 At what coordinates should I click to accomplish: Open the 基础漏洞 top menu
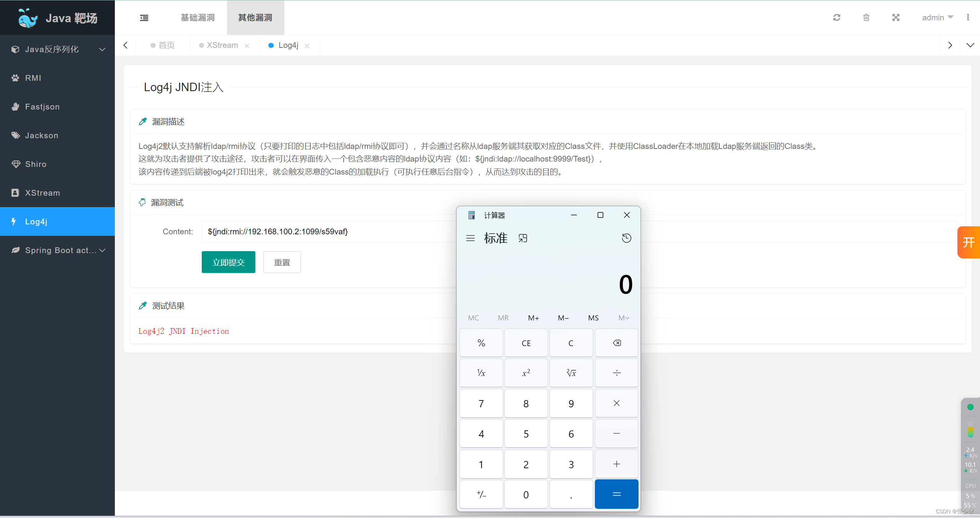(198, 18)
